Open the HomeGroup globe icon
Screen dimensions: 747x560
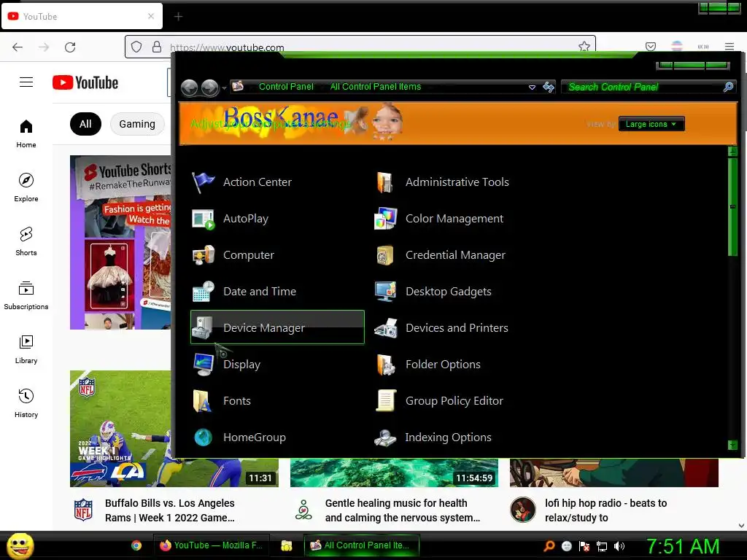tap(203, 437)
